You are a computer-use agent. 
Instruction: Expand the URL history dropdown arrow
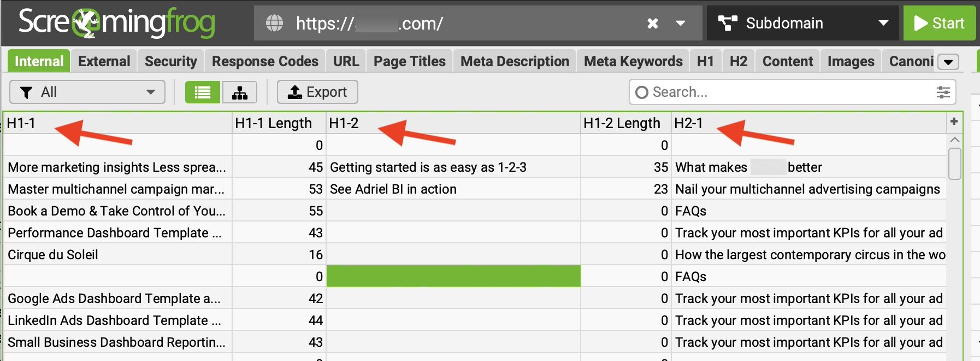681,24
